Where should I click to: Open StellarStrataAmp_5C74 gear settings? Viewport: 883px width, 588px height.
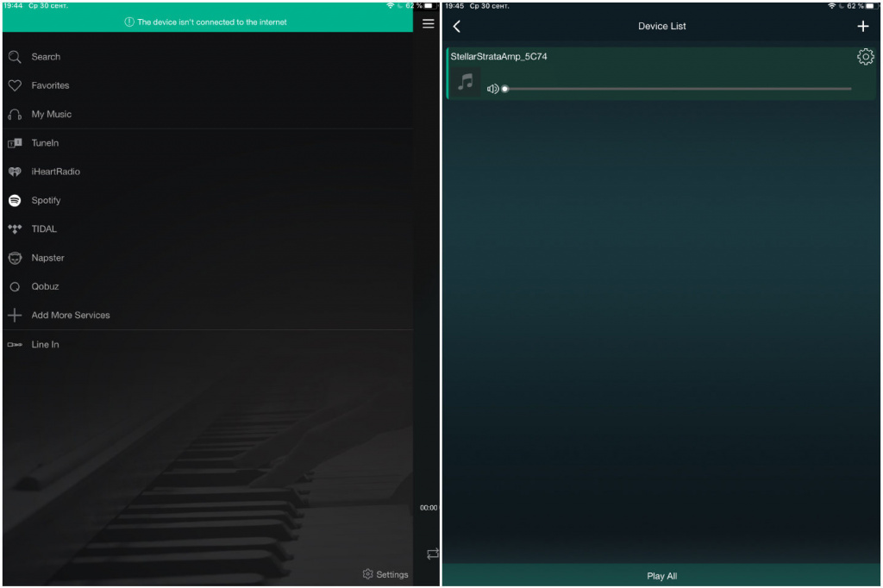coord(866,56)
